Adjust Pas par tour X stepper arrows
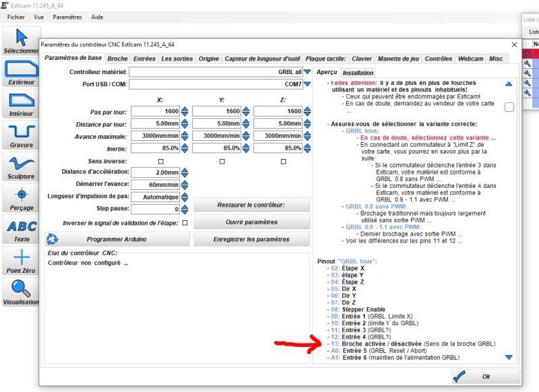This screenshot has width=539, height=392. coord(185,111)
